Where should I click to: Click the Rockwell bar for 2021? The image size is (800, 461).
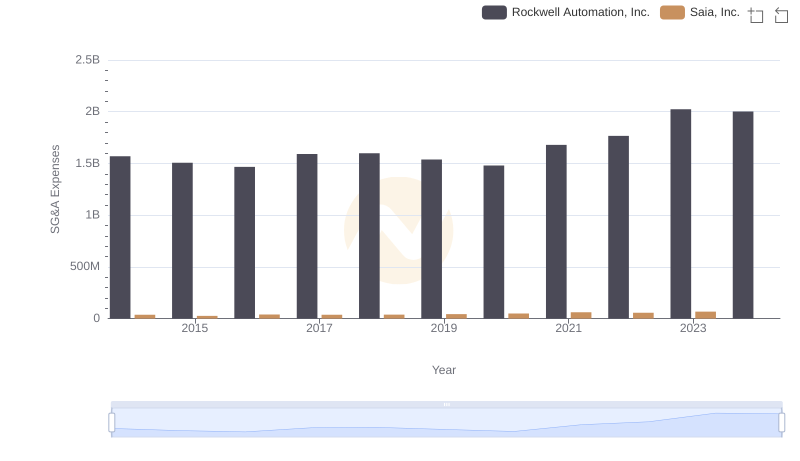(x=556, y=232)
